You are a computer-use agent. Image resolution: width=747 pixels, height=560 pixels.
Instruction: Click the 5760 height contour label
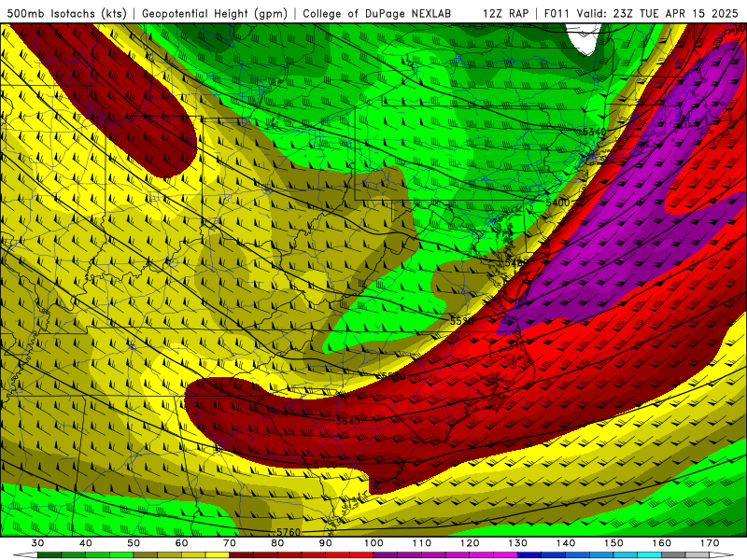click(x=289, y=532)
